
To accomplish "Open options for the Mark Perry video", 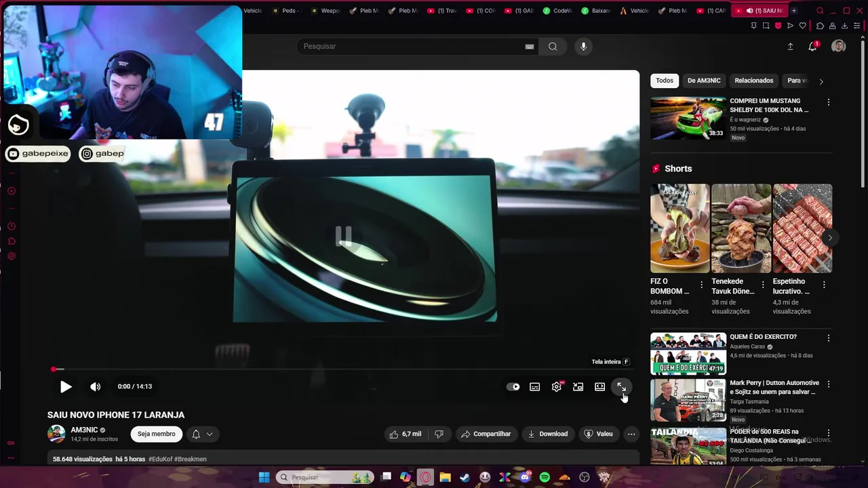I will [828, 384].
